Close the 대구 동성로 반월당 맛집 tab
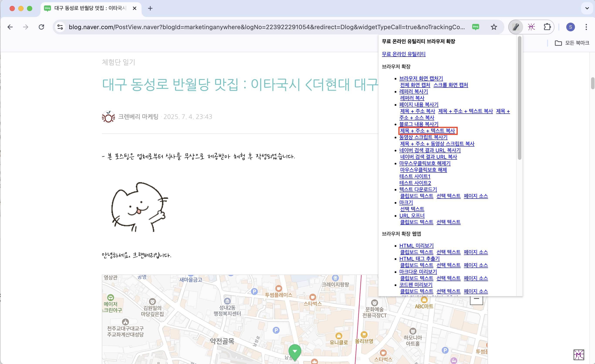595x364 pixels. [135, 8]
